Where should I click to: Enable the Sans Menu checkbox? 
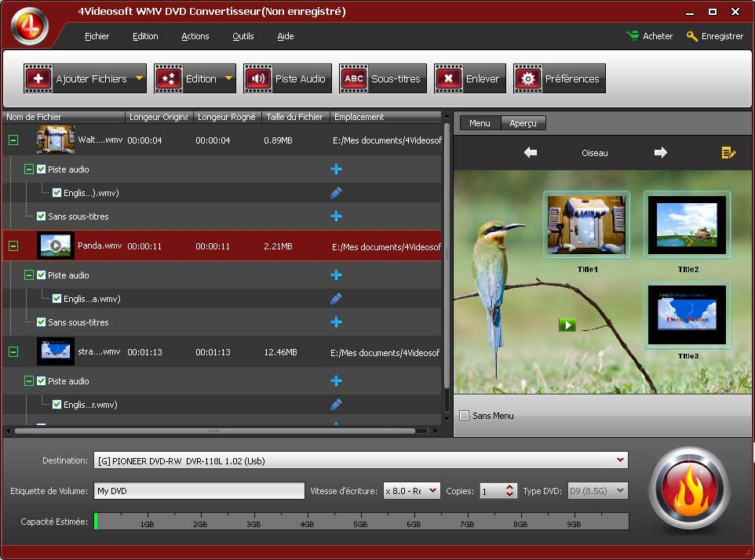(464, 416)
